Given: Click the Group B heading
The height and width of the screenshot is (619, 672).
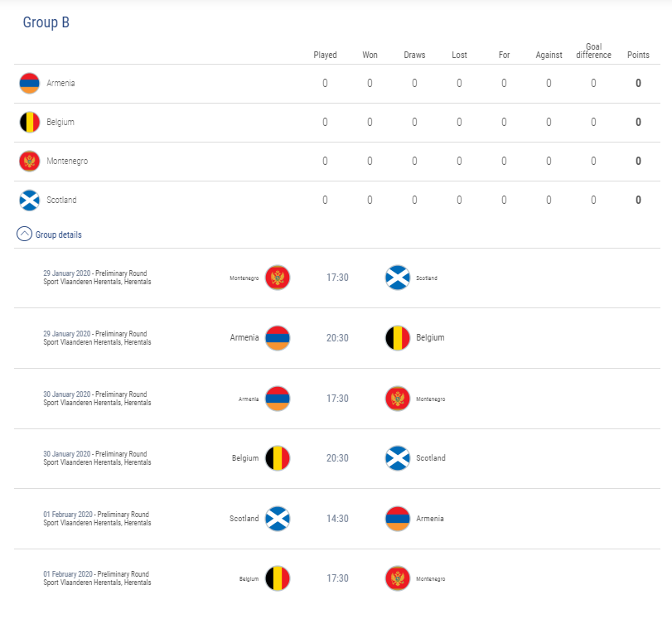Looking at the screenshot, I should 46,22.
